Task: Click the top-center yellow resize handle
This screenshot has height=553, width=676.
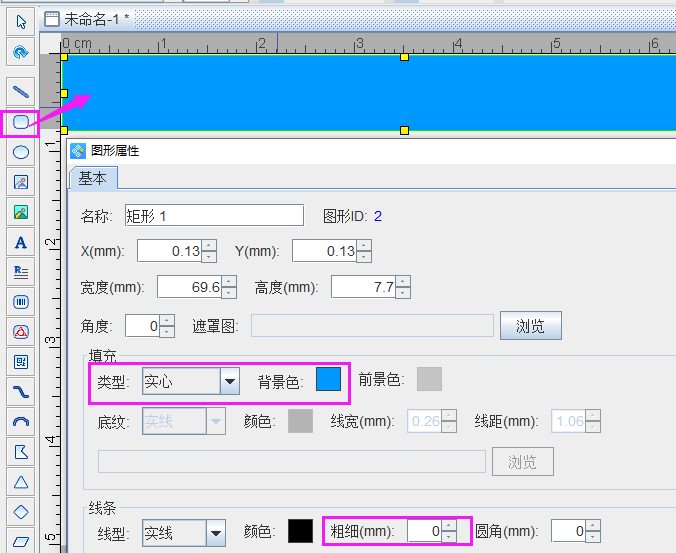Action: pyautogui.click(x=404, y=57)
